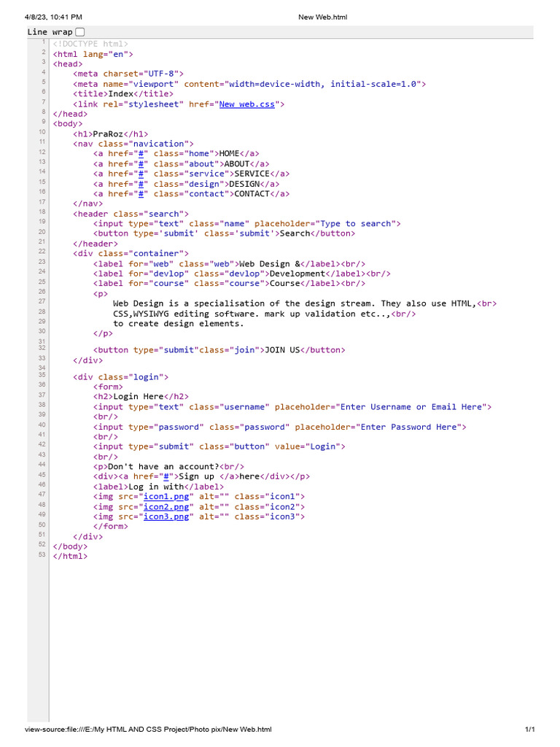Viewport: 560px width, 747px height.
Task: Follow the # link before Sign up
Action: 168,476
